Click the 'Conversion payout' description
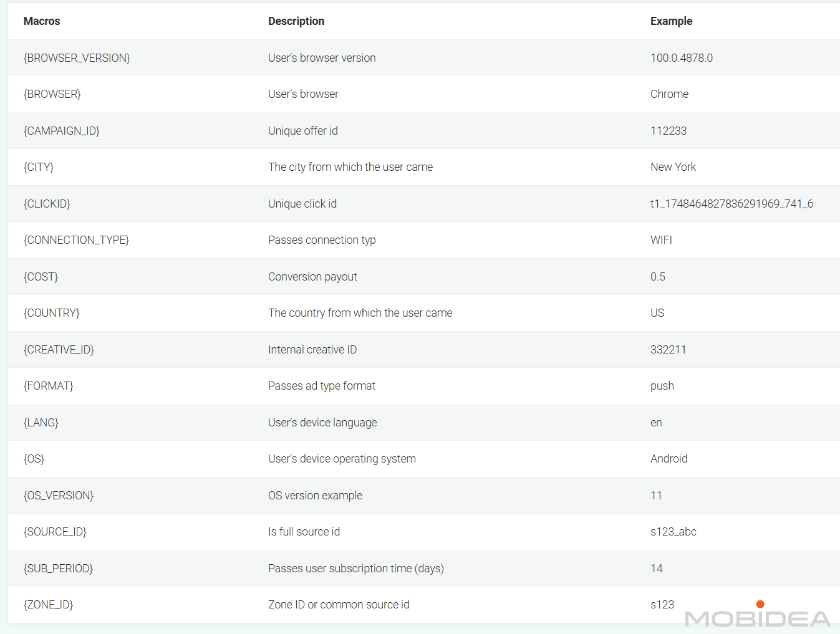 point(312,277)
